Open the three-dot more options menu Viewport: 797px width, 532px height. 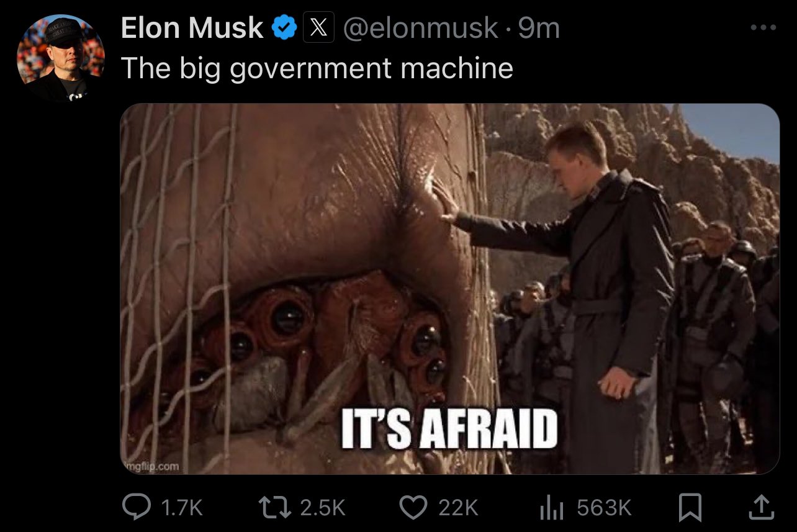pyautogui.click(x=763, y=28)
